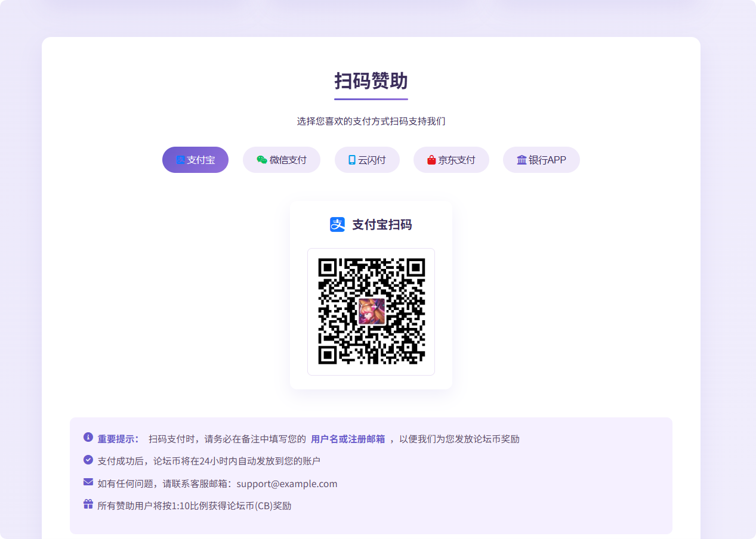Click the info icon before 重要提示

88,437
